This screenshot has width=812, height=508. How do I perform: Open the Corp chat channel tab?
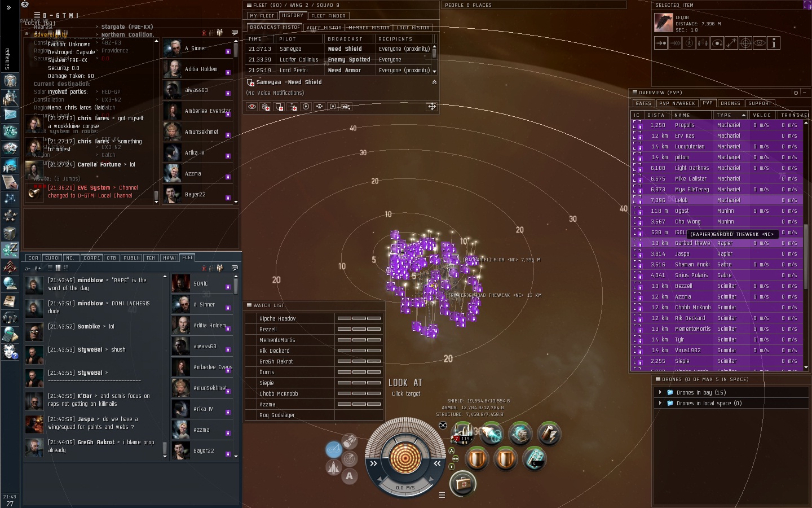tap(33, 258)
